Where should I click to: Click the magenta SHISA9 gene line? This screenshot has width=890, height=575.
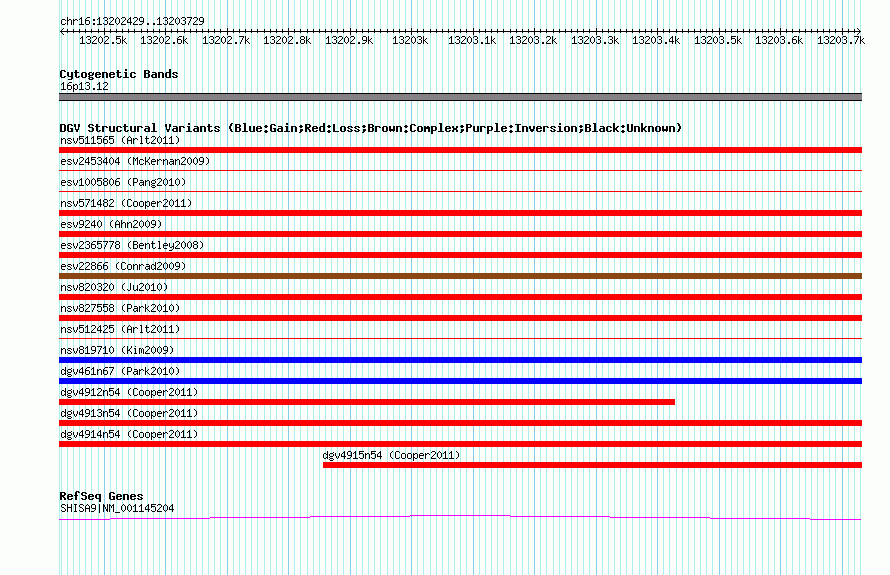tap(460, 517)
